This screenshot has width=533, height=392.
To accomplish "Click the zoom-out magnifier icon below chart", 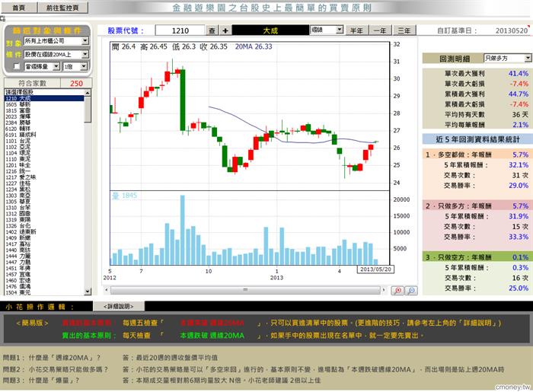I will click(x=411, y=291).
